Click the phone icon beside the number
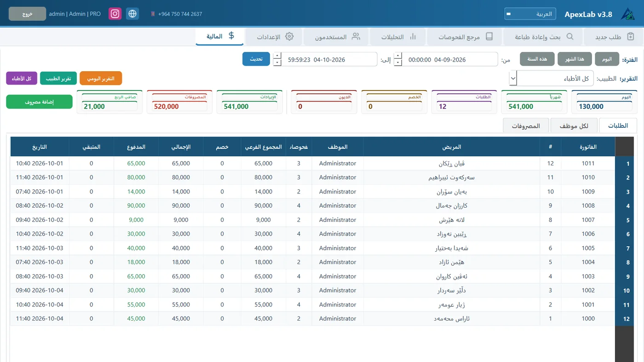The image size is (644, 362). pos(153,14)
